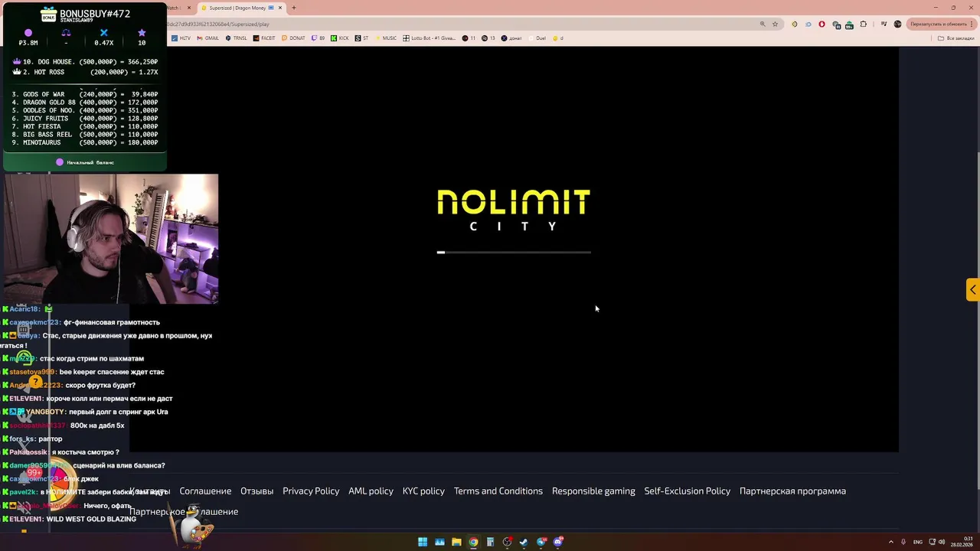The image size is (980, 551).
Task: Click the microphone icon in the system tray
Action: pyautogui.click(x=903, y=542)
